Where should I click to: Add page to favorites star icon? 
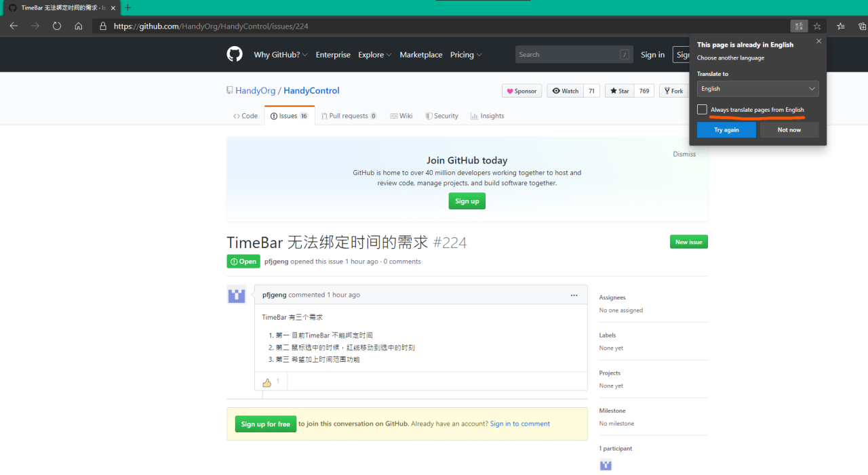(x=817, y=26)
